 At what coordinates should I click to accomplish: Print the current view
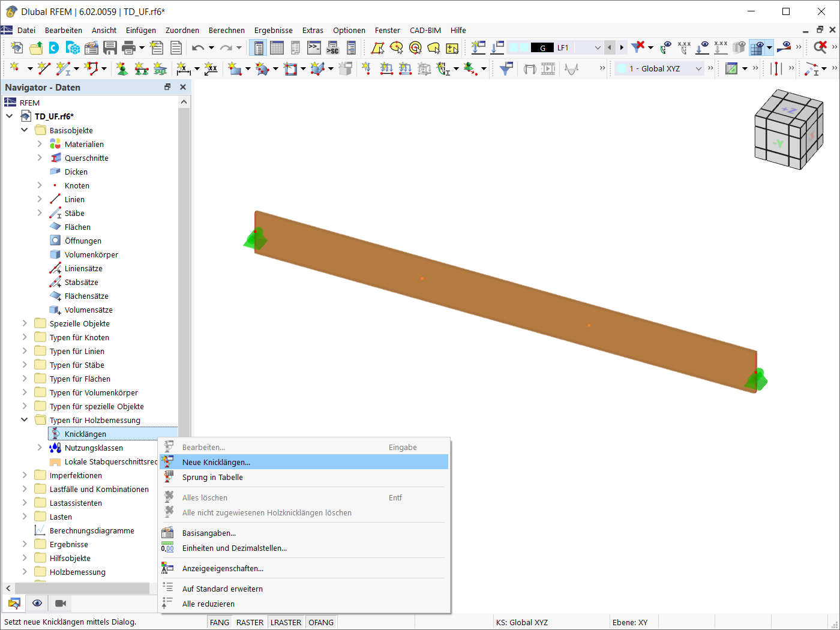[128, 47]
